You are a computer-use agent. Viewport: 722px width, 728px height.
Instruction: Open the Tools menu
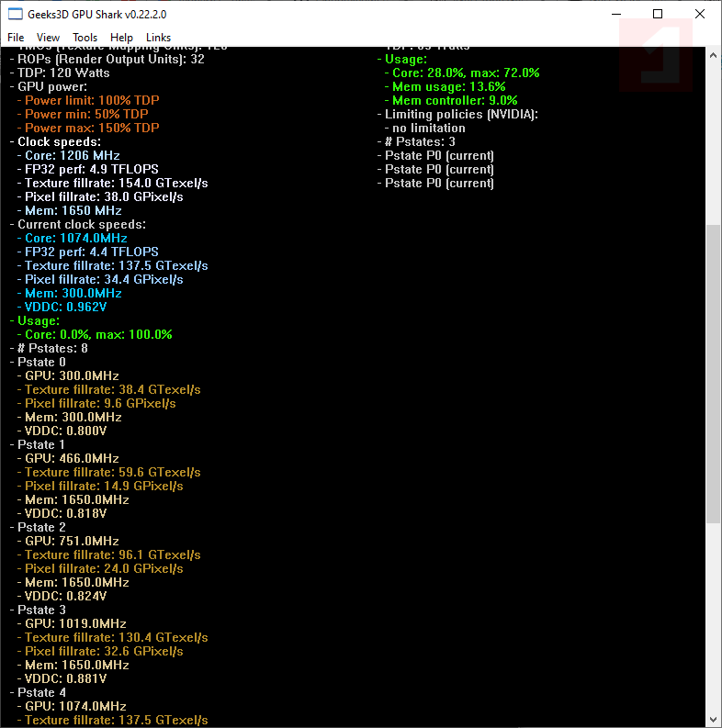tap(85, 38)
